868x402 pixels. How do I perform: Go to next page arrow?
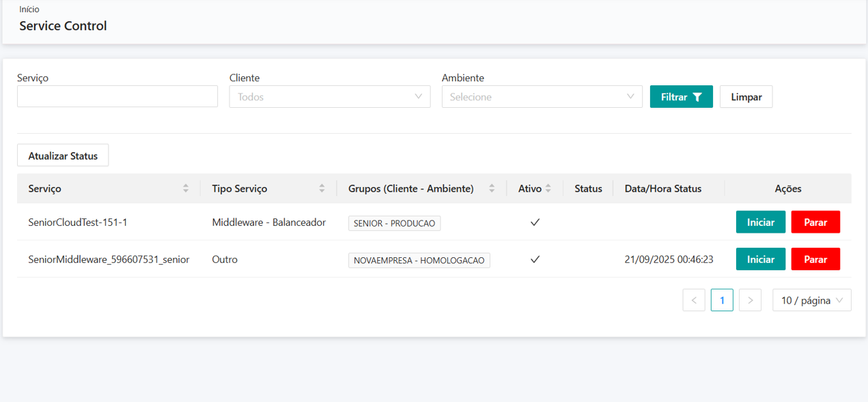(x=750, y=300)
